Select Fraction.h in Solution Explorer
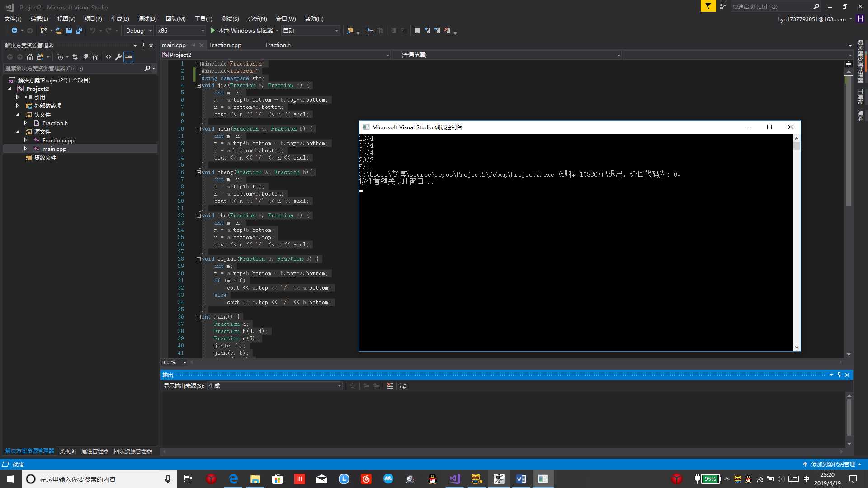 [55, 123]
